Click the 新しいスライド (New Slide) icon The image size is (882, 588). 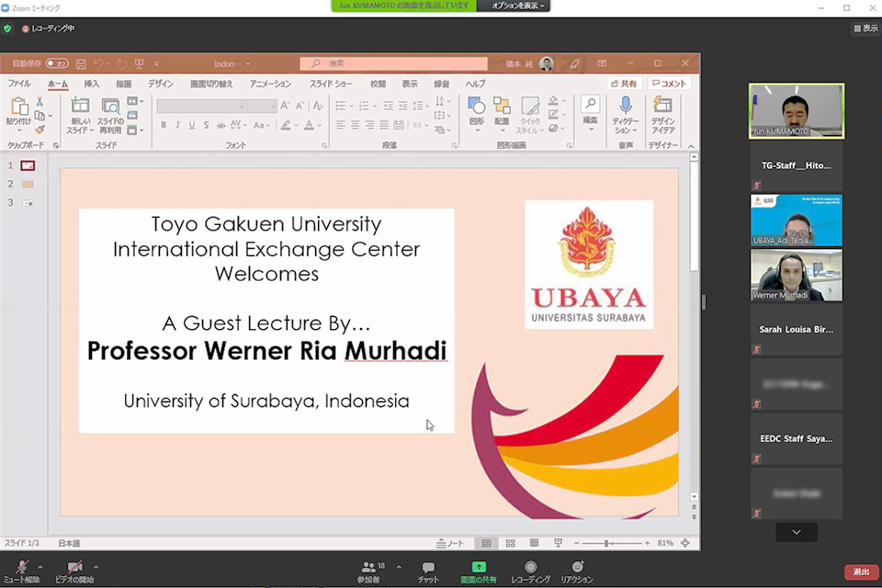coord(80,106)
